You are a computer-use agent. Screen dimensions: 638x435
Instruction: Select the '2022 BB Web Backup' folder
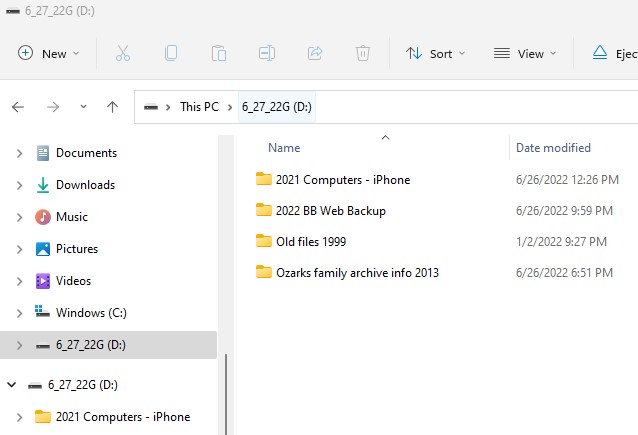331,211
